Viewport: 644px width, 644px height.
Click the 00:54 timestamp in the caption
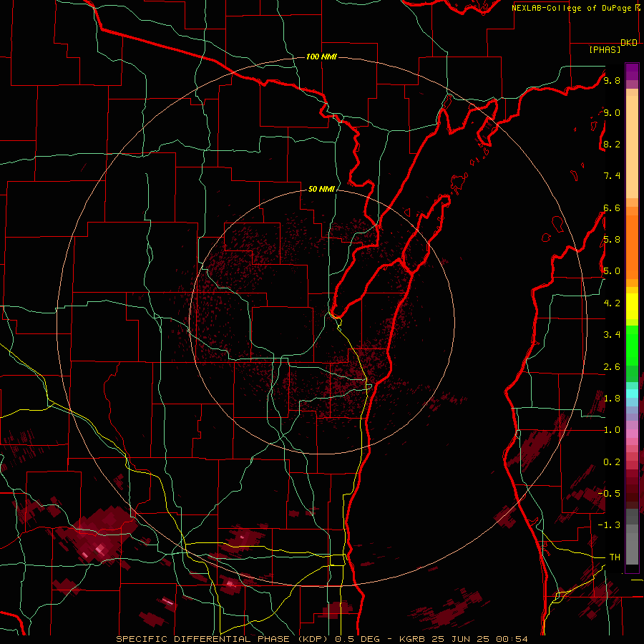tap(512, 639)
